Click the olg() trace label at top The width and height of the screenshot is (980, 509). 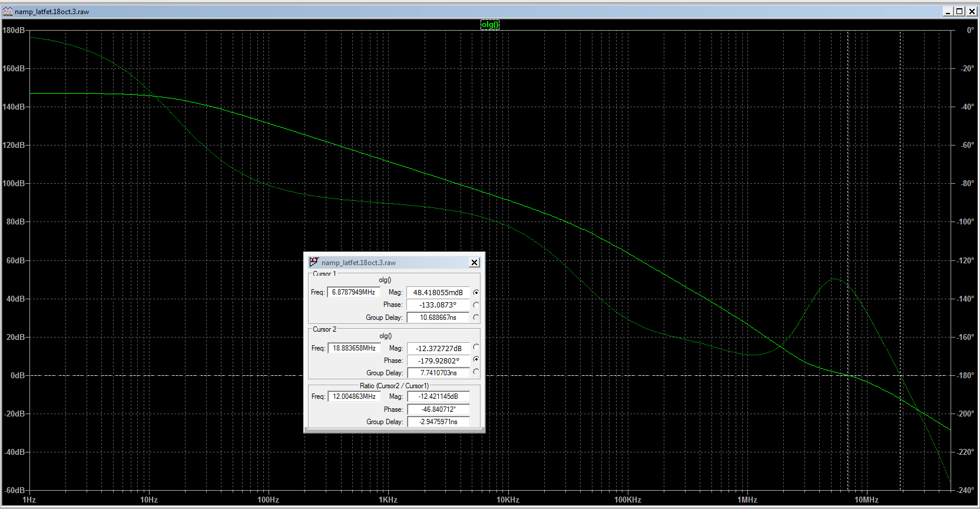(490, 25)
